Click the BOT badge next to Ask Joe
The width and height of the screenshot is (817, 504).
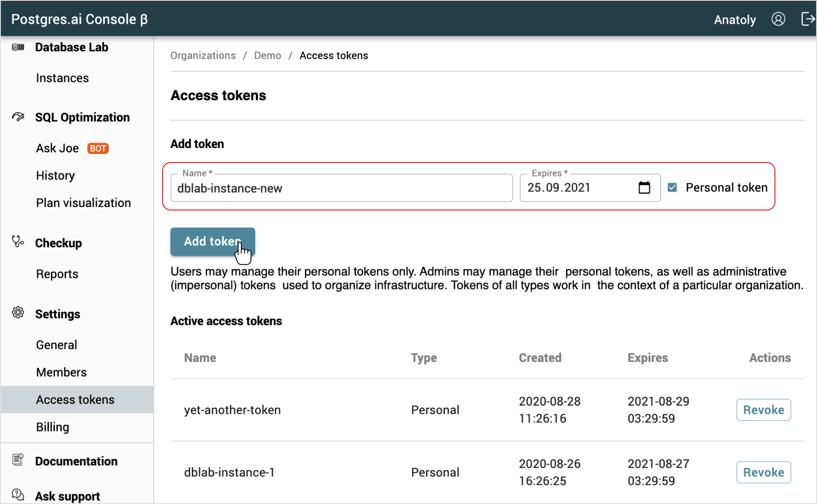point(98,148)
